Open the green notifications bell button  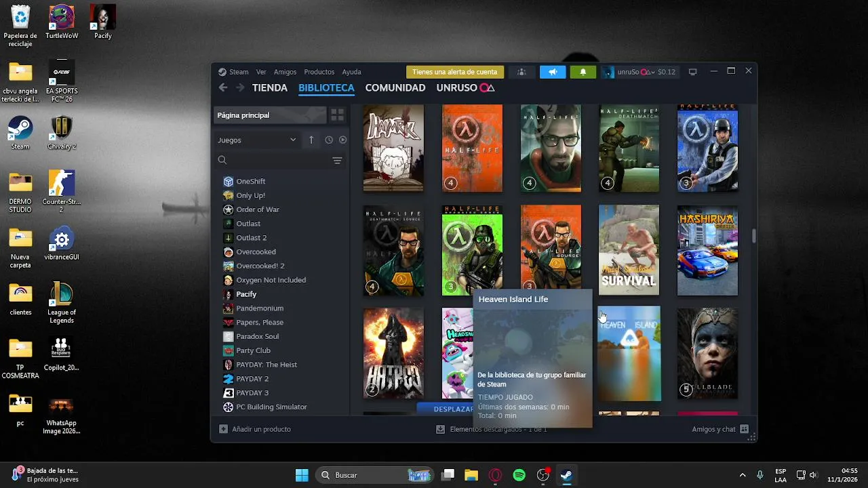click(x=583, y=72)
